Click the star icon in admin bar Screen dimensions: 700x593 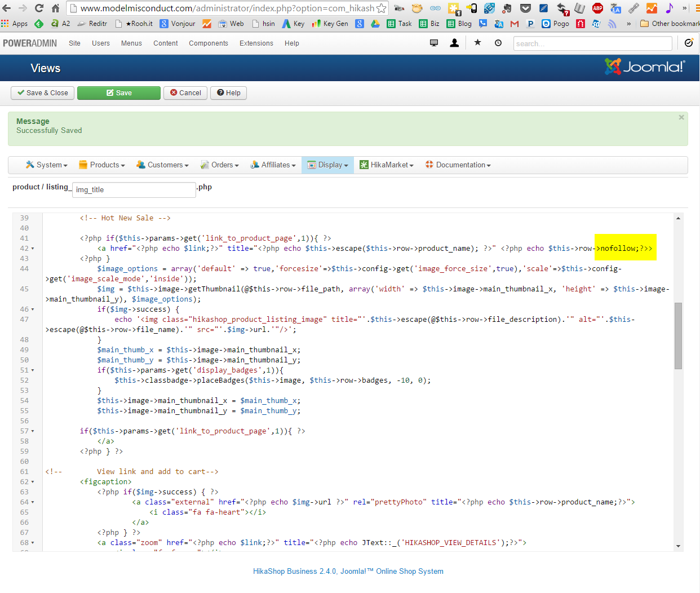click(477, 43)
